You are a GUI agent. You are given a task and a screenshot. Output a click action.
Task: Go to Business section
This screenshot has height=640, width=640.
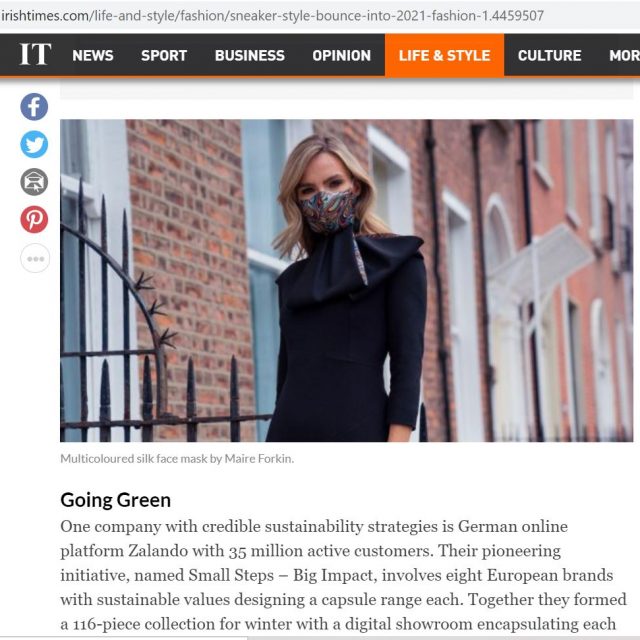click(249, 56)
